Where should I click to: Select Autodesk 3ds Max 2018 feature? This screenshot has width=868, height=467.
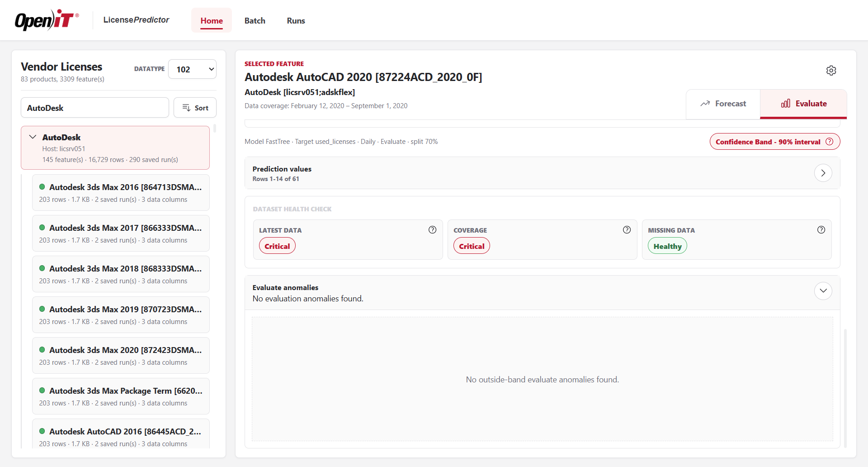click(x=121, y=274)
